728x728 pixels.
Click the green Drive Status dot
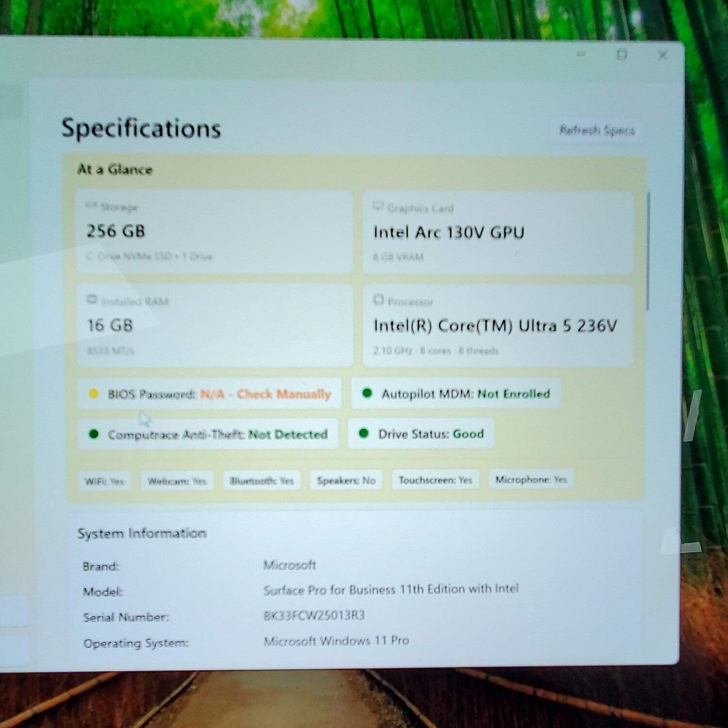coord(364,433)
